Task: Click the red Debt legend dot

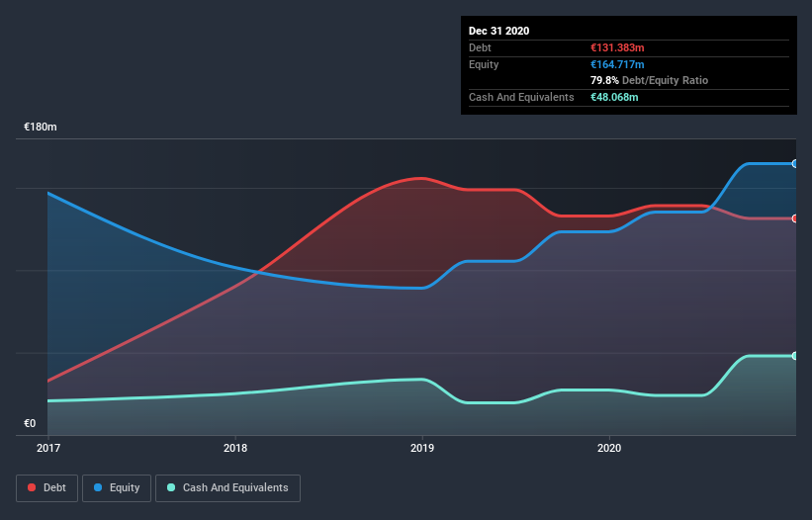Action: point(32,487)
